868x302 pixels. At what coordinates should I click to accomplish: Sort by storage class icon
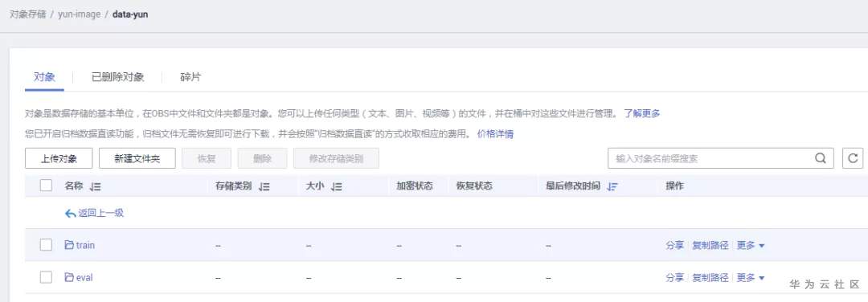pos(264,187)
